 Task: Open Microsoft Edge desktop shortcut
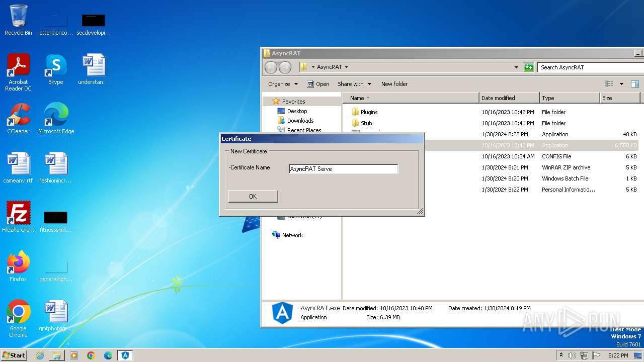56,119
